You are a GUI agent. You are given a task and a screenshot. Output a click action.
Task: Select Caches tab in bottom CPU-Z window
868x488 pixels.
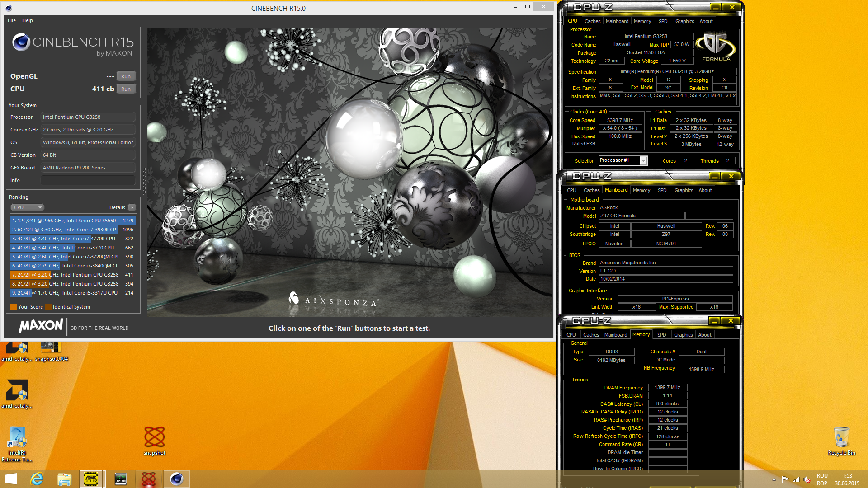pyautogui.click(x=591, y=335)
